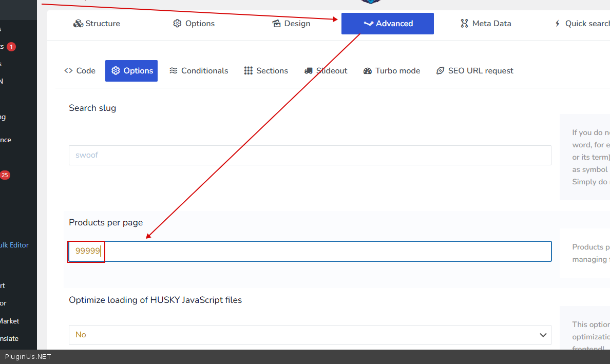Select the highlighted Options sub-tab
The height and width of the screenshot is (364, 610).
pos(131,71)
